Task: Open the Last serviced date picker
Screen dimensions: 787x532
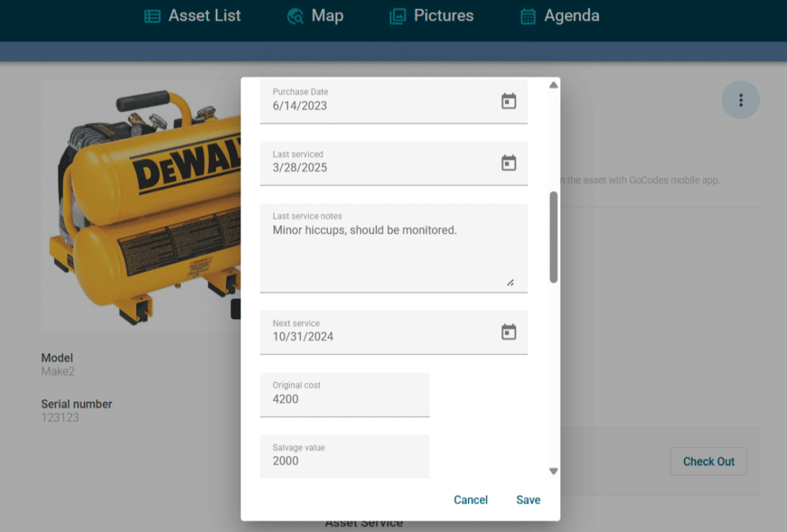Action: [x=509, y=162]
